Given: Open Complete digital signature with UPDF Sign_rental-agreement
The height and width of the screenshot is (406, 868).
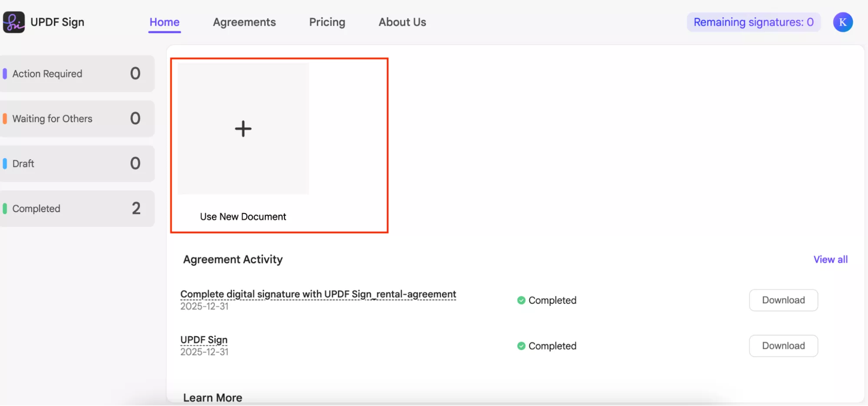Looking at the screenshot, I should [x=318, y=294].
